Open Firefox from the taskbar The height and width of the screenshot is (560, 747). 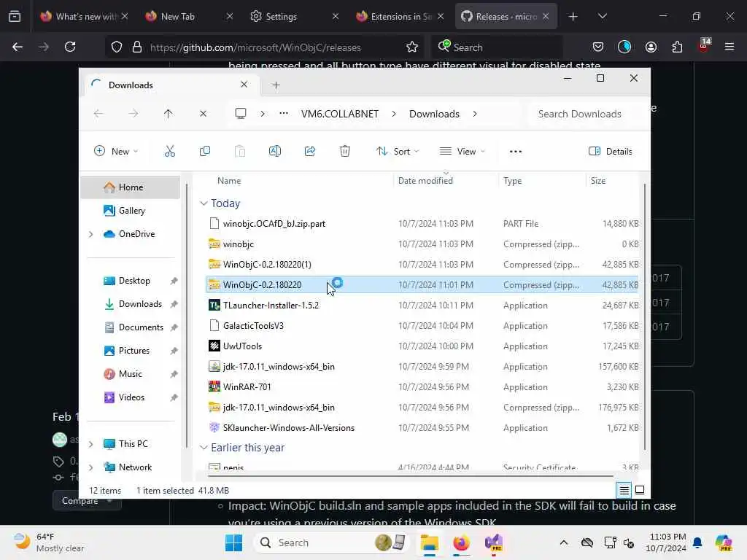pos(461,542)
